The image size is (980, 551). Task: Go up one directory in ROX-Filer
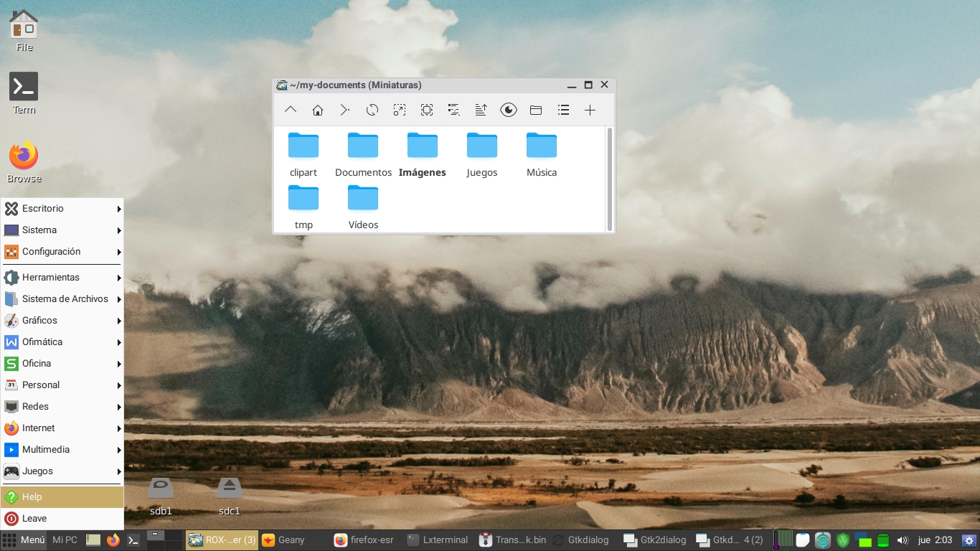click(x=291, y=110)
